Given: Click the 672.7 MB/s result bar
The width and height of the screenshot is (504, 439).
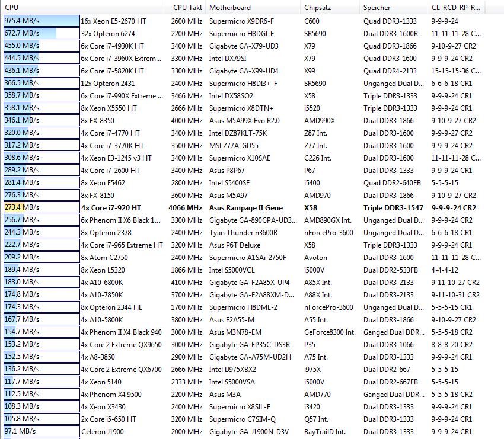Looking at the screenshot, I should 42,33.
